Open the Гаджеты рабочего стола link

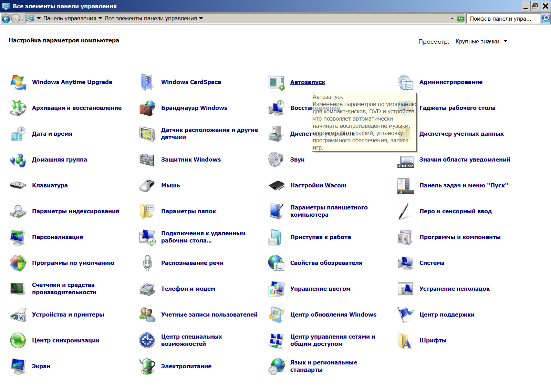457,108
